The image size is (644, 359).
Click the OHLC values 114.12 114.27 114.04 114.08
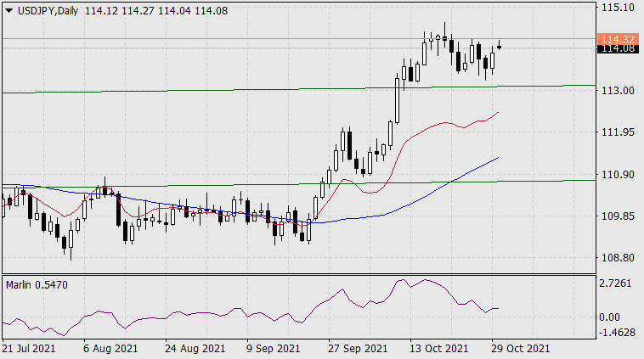(156, 11)
